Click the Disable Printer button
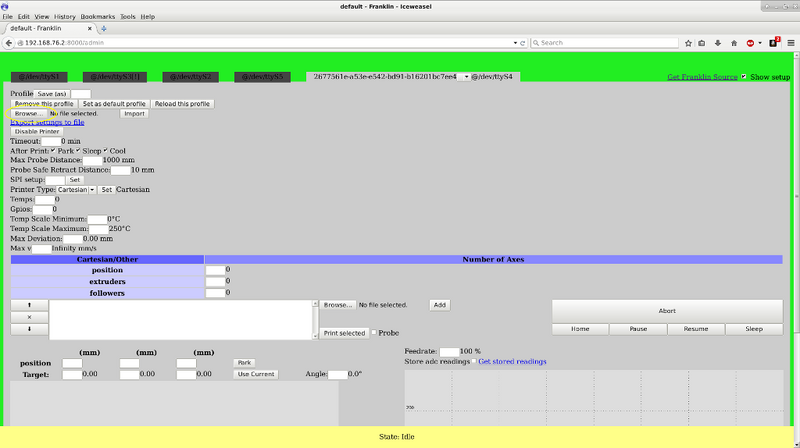Viewport: 800px width, 448px height. 37,132
